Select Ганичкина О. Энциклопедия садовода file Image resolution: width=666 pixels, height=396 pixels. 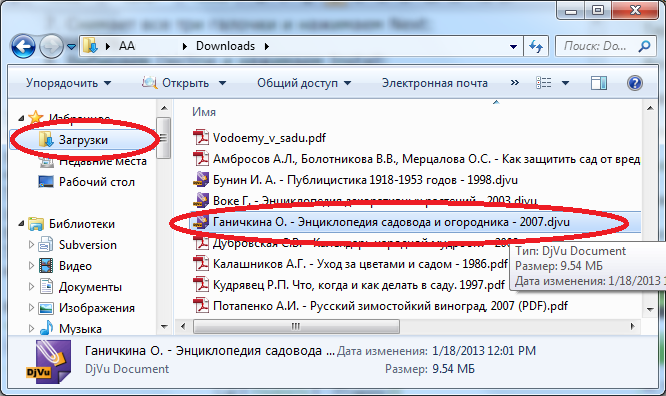pyautogui.click(x=391, y=222)
